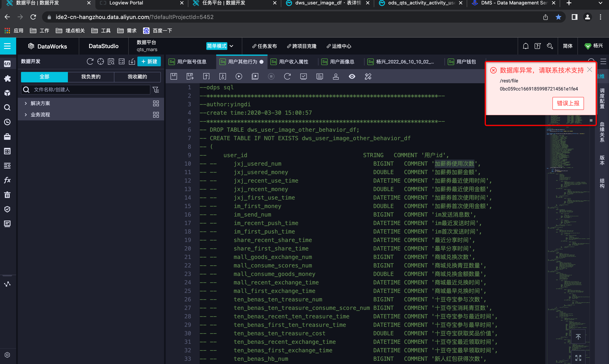The image size is (609, 364).
Task: Click the 错误上报 report error button
Action: pyautogui.click(x=568, y=103)
